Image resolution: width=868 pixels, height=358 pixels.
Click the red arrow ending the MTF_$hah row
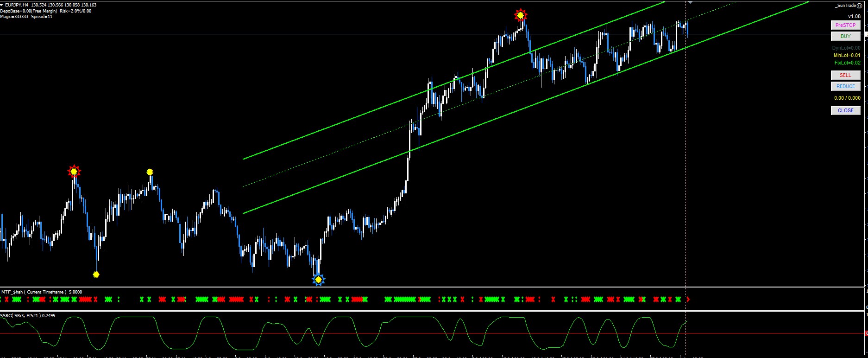[x=688, y=300]
